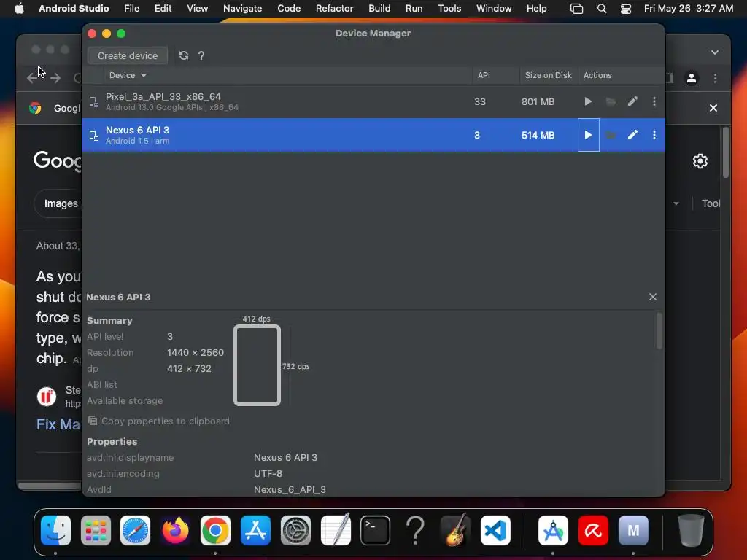Image resolution: width=747 pixels, height=560 pixels.
Task: Open Google Chrome from the Dock
Action: (x=215, y=530)
